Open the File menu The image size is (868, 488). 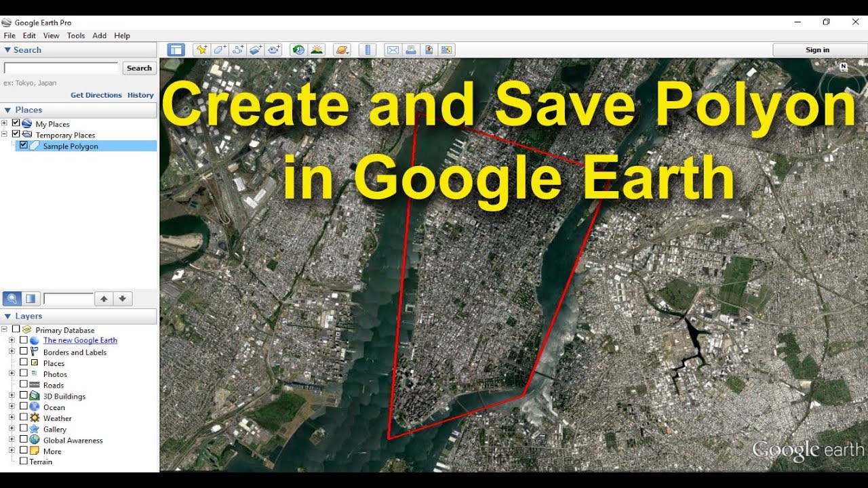pyautogui.click(x=9, y=35)
